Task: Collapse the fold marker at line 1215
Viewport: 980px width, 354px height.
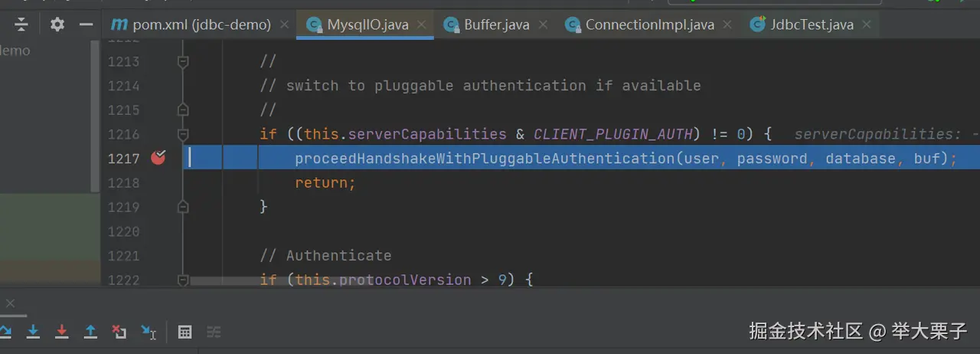Action: point(182,110)
